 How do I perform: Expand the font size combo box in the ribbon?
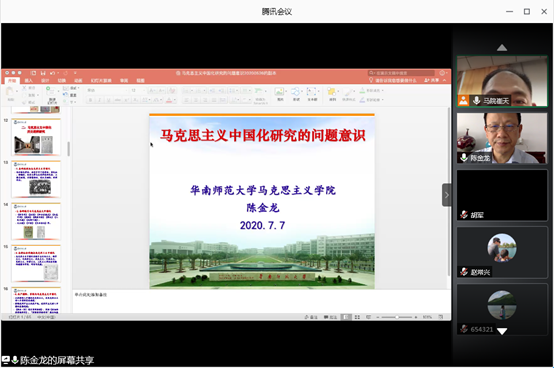[x=145, y=90]
